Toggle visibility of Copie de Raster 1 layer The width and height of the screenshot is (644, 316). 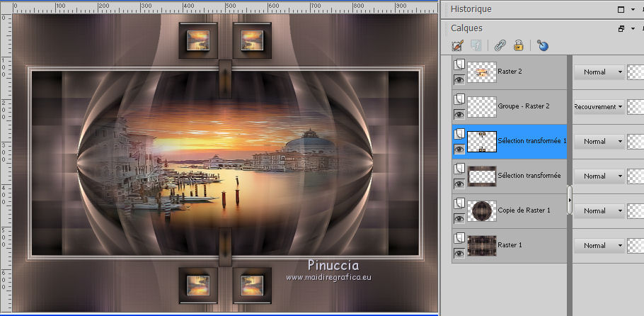pos(458,219)
